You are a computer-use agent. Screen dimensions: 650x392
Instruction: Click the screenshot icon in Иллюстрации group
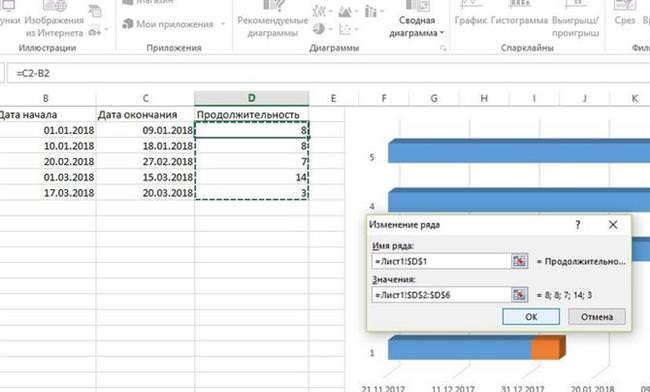95,11
